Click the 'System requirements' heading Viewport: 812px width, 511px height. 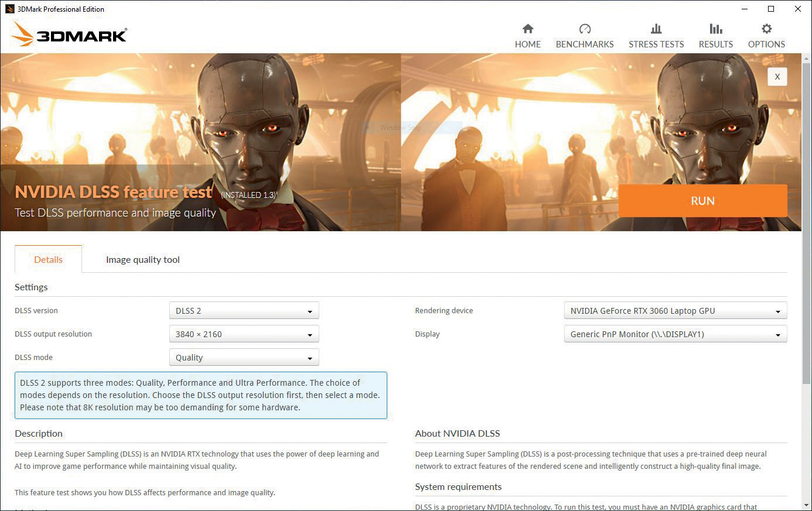coord(458,486)
